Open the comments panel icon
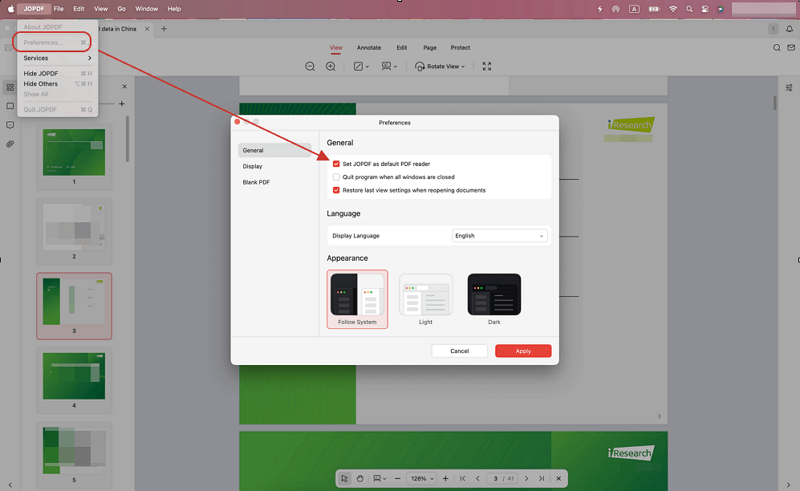This screenshot has width=800, height=491. [10, 125]
